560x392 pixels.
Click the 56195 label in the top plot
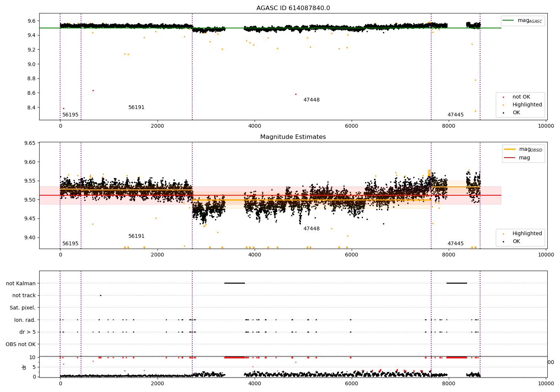(x=70, y=115)
